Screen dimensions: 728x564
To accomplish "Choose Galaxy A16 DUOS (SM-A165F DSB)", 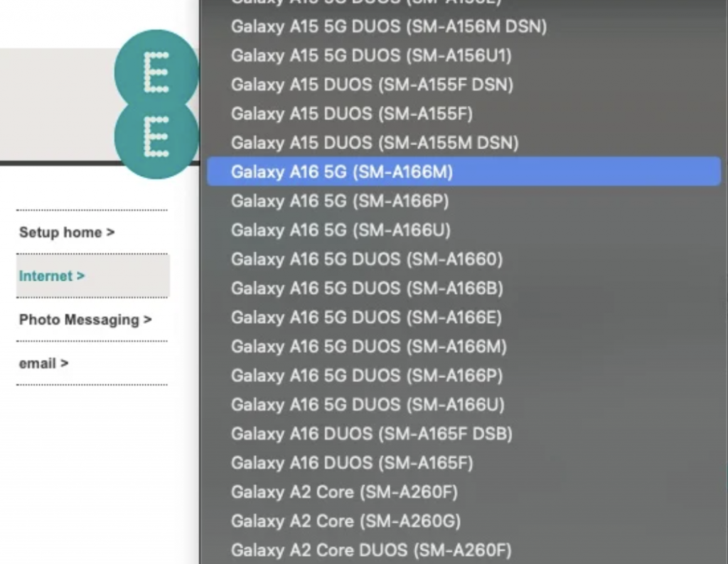I will [x=371, y=433].
